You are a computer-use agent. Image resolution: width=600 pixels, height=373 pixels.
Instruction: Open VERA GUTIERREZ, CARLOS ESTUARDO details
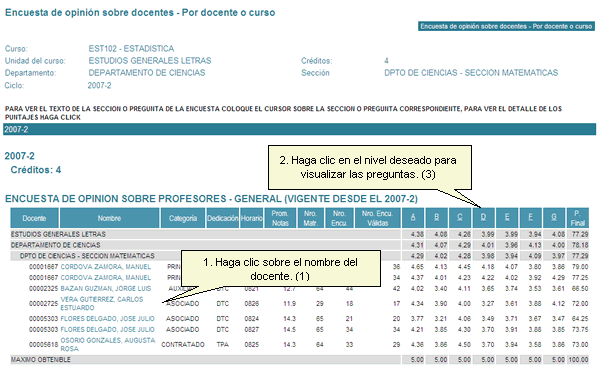[x=102, y=303]
